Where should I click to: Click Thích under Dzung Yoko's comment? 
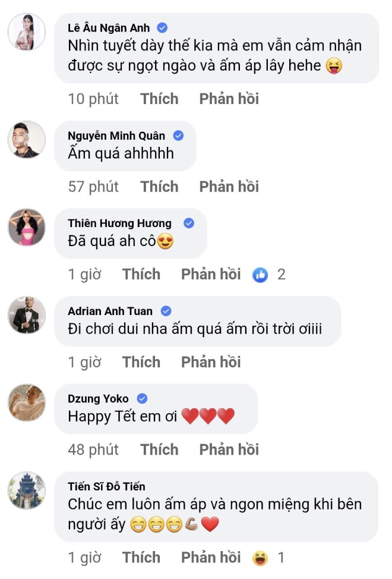tap(159, 449)
